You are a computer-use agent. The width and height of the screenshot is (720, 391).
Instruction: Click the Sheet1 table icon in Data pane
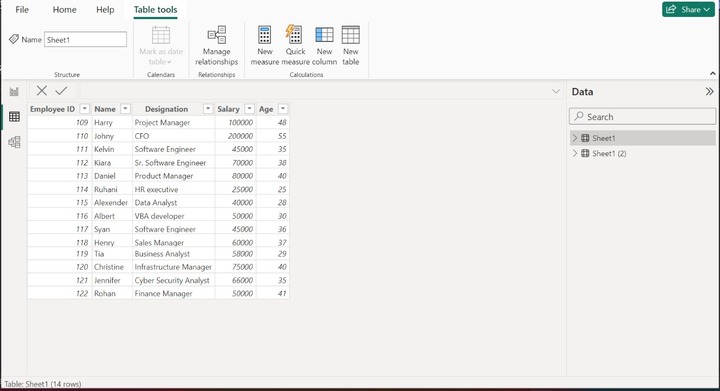click(585, 138)
